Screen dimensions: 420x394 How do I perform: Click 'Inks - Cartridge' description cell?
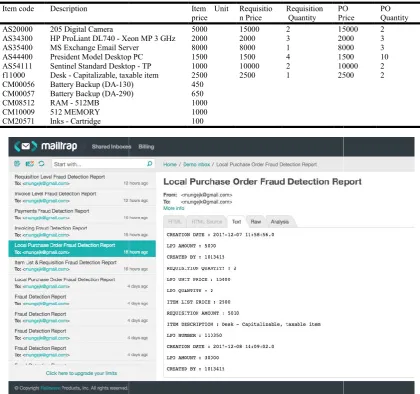tap(75, 121)
